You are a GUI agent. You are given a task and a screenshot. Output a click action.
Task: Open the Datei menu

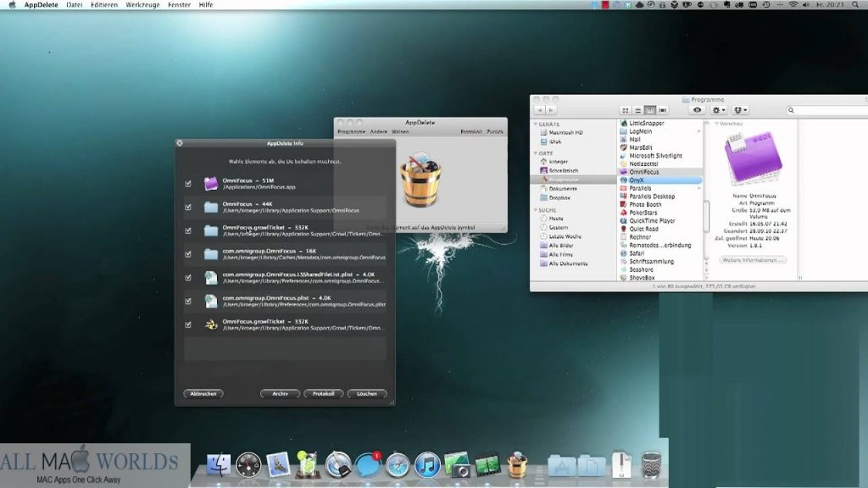pos(75,4)
